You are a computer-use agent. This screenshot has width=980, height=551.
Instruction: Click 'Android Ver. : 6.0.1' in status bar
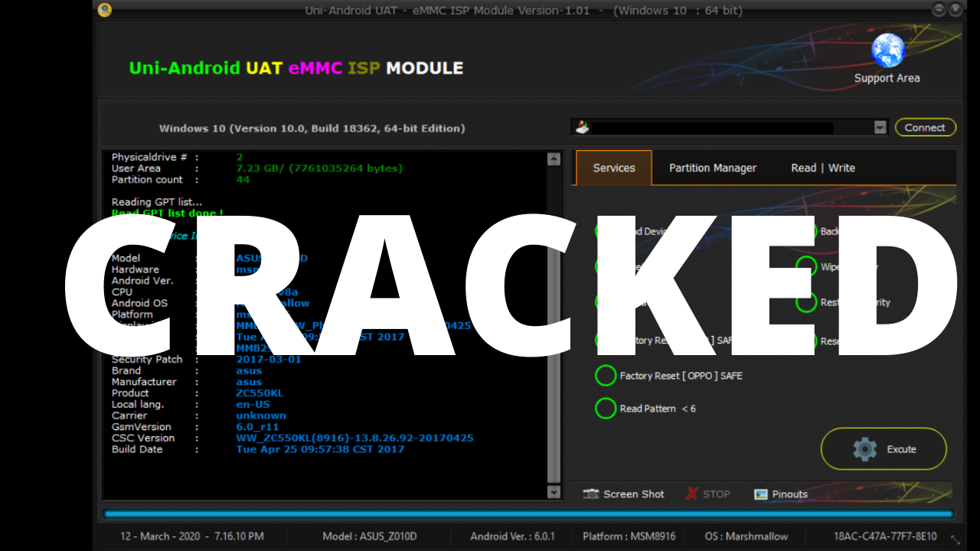pos(513,536)
